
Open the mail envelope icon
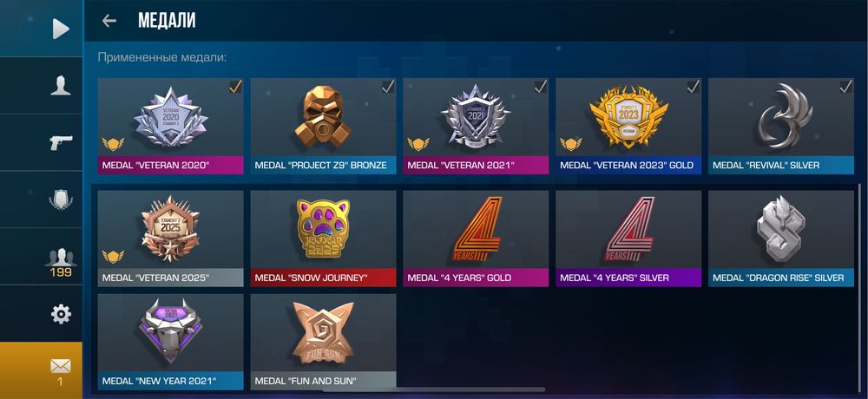tap(61, 371)
